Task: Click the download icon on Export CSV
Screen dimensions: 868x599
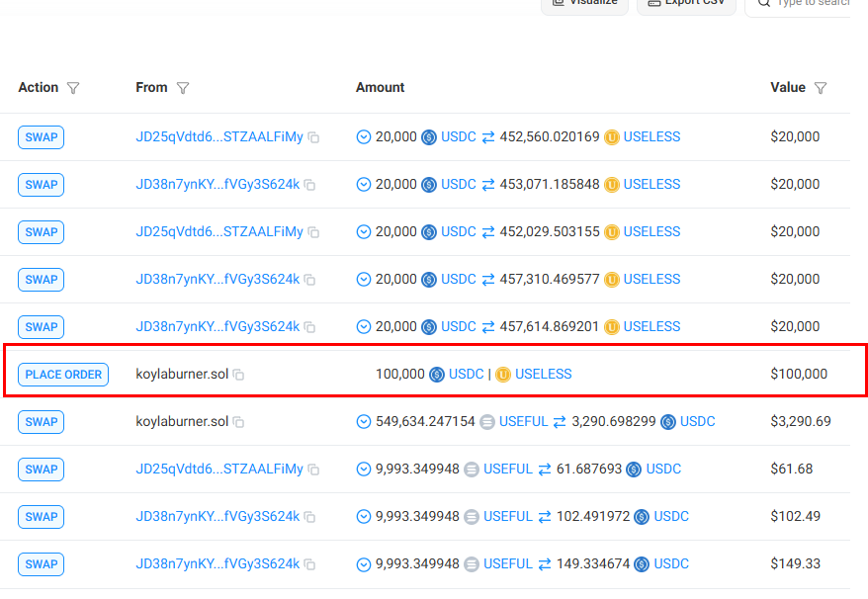Action: pyautogui.click(x=653, y=2)
